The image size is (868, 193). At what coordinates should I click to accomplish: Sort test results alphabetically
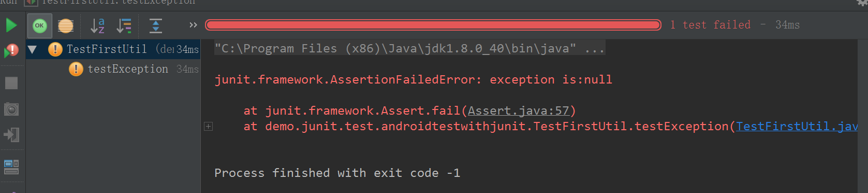pyautogui.click(x=98, y=25)
